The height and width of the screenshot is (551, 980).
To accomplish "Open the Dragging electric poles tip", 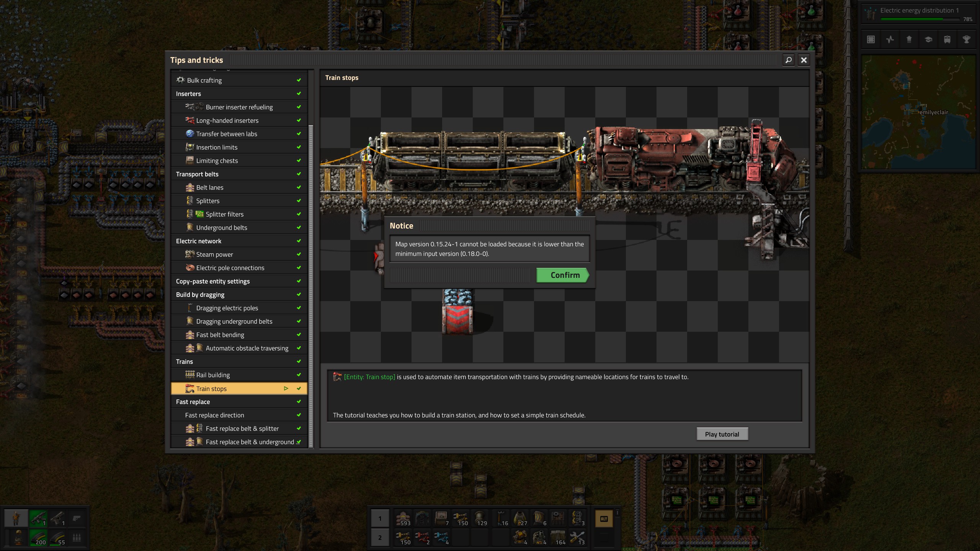I will 239,308.
